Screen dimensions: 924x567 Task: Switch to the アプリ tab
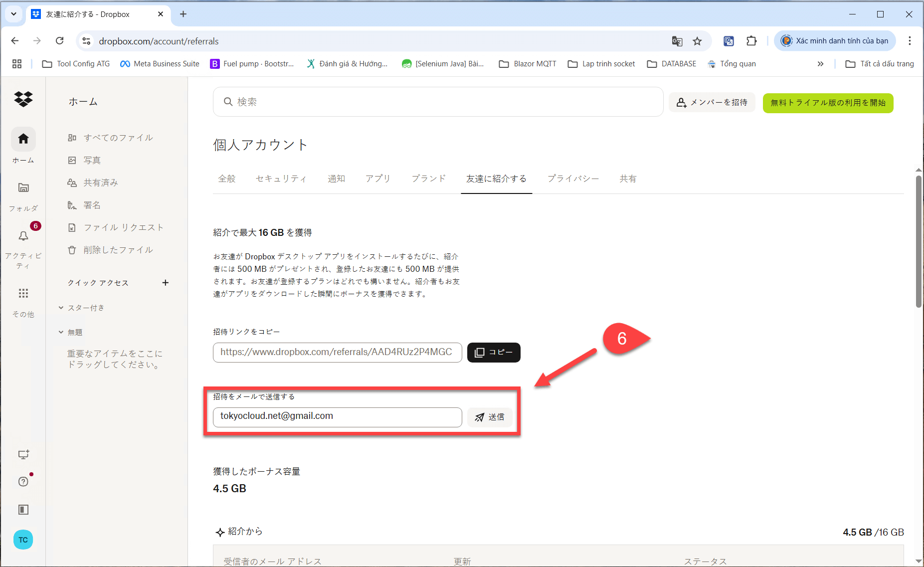point(378,179)
